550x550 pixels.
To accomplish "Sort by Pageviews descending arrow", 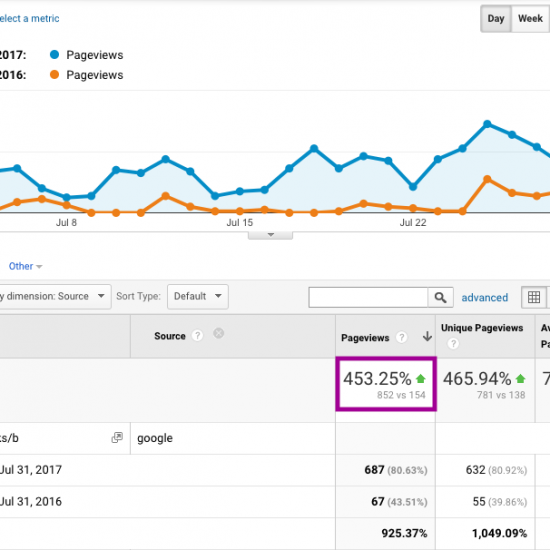I will click(x=427, y=336).
